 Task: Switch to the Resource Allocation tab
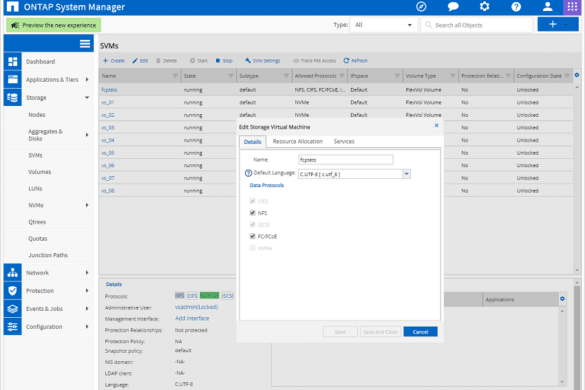pyautogui.click(x=298, y=141)
